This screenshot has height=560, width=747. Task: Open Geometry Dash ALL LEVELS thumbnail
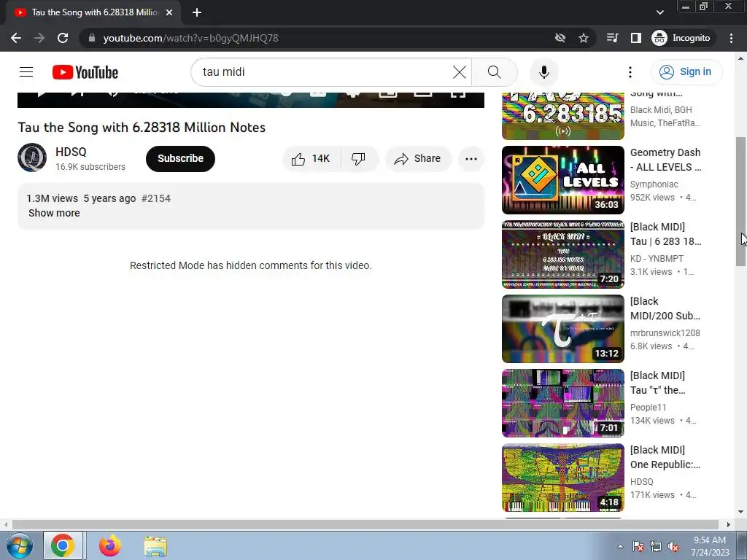coord(562,180)
